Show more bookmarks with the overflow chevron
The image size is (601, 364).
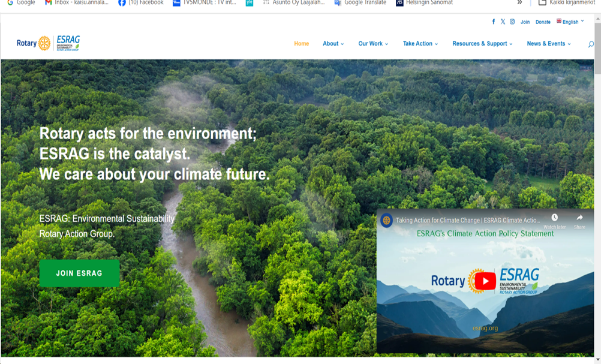(519, 3)
